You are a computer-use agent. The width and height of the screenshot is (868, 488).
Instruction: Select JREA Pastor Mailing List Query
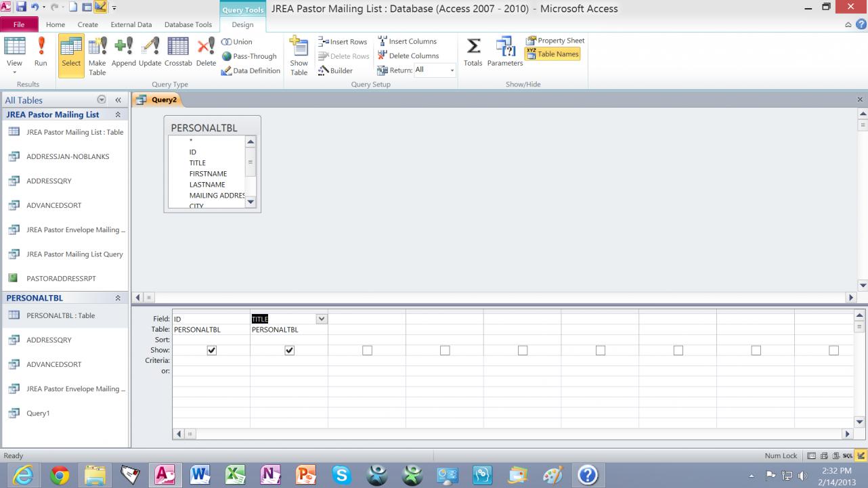point(65,254)
